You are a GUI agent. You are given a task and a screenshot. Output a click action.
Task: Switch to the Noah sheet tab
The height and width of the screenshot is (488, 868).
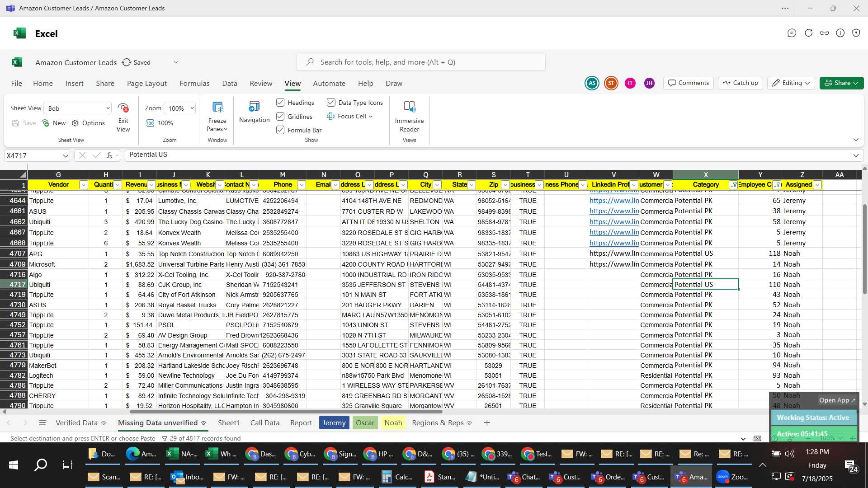[x=393, y=423]
